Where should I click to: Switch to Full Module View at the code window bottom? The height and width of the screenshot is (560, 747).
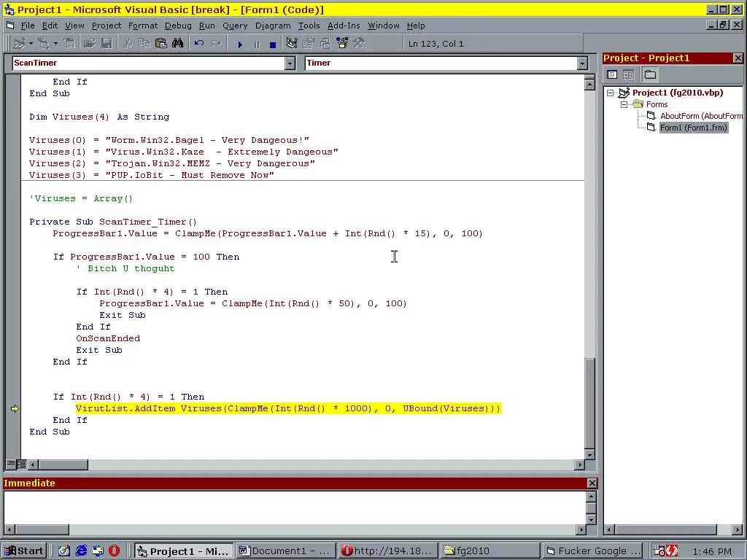[21, 464]
